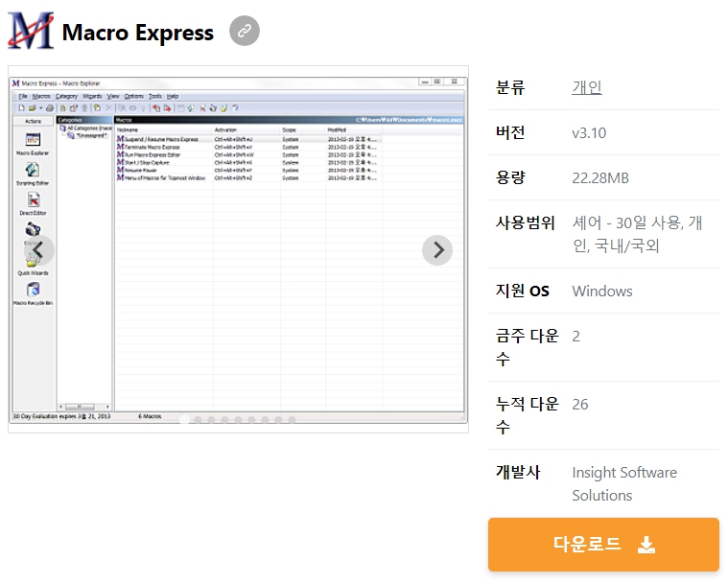
Task: Select the cumulative downloads value 26
Action: [x=580, y=405]
